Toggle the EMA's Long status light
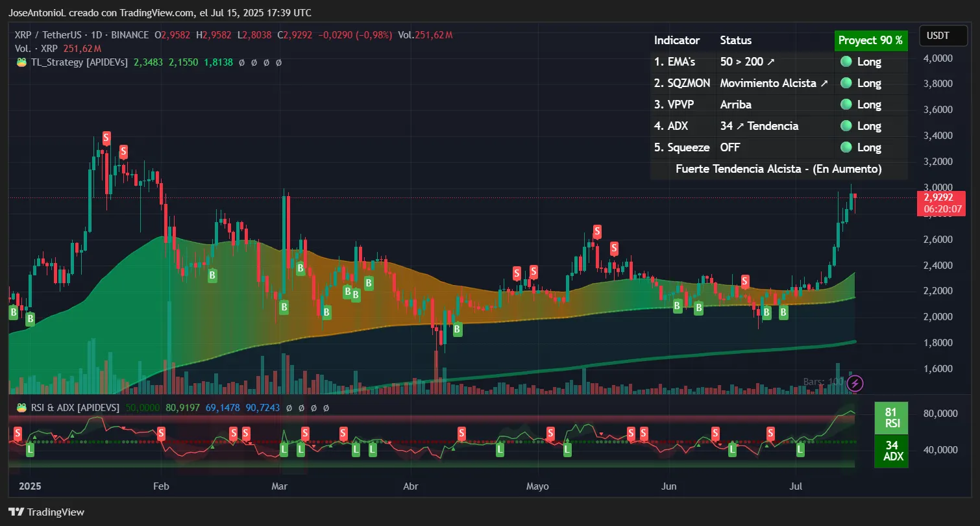This screenshot has width=980, height=526. pyautogui.click(x=846, y=62)
